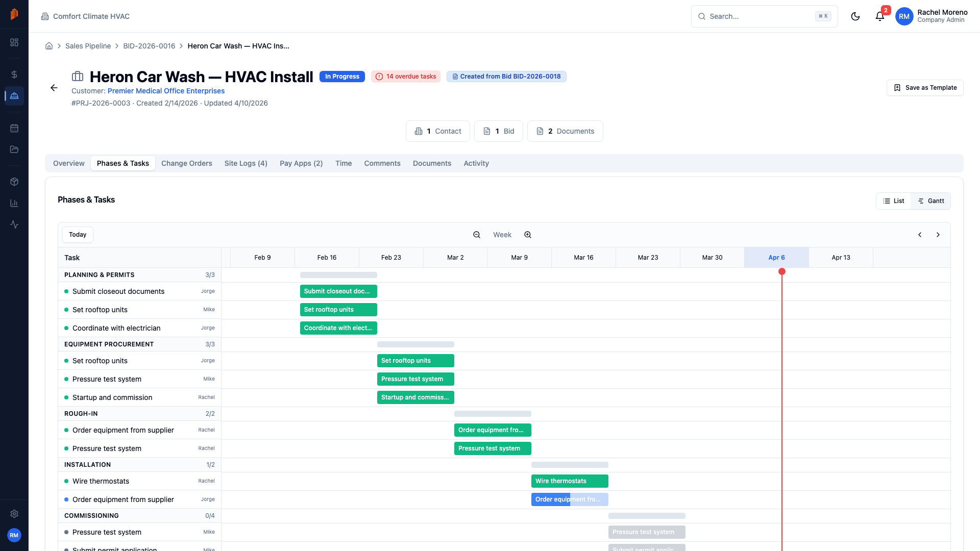Open the Pay Apps (2) tab
This screenshot has height=551, width=980.
pyautogui.click(x=301, y=163)
